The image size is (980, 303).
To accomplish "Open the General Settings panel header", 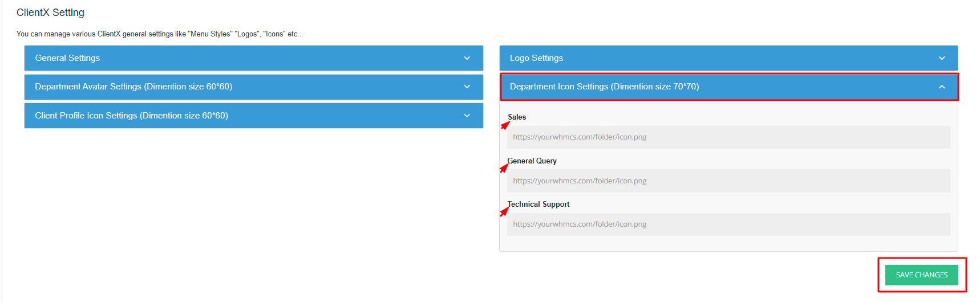I will pos(67,58).
